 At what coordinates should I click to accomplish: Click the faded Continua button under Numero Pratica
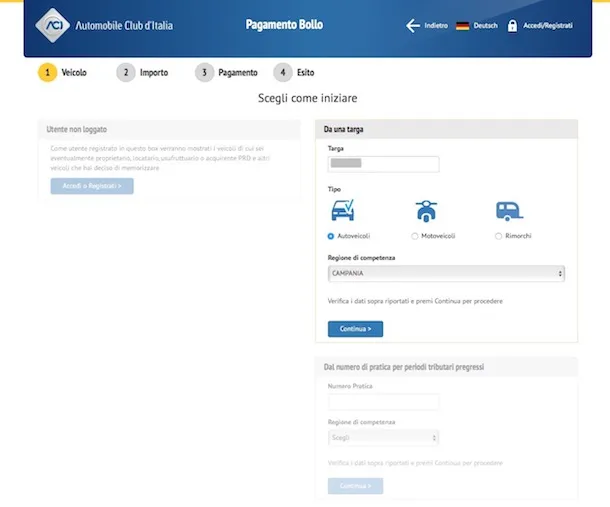(x=356, y=486)
